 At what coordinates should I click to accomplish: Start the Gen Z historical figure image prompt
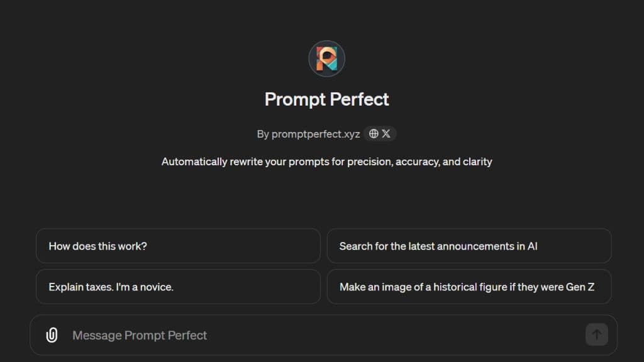coord(469,287)
